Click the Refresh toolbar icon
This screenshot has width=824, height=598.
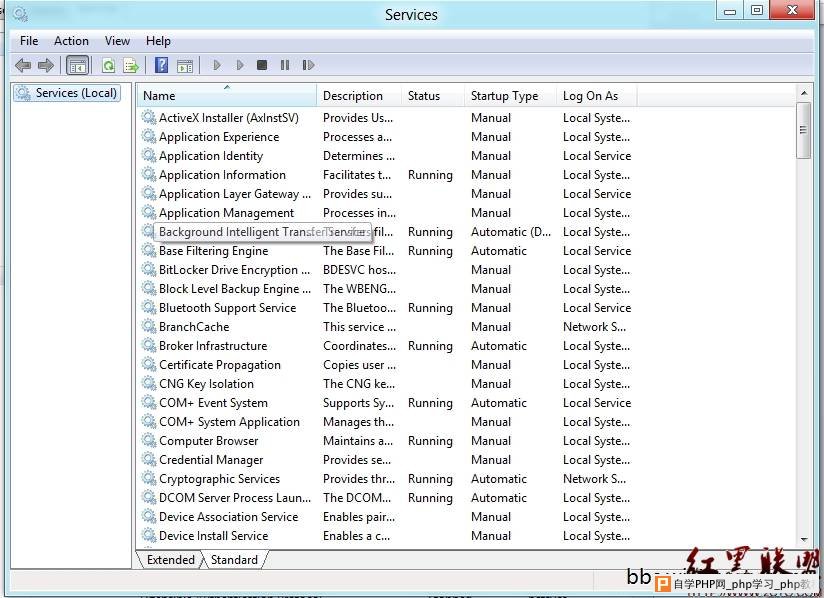click(x=108, y=66)
